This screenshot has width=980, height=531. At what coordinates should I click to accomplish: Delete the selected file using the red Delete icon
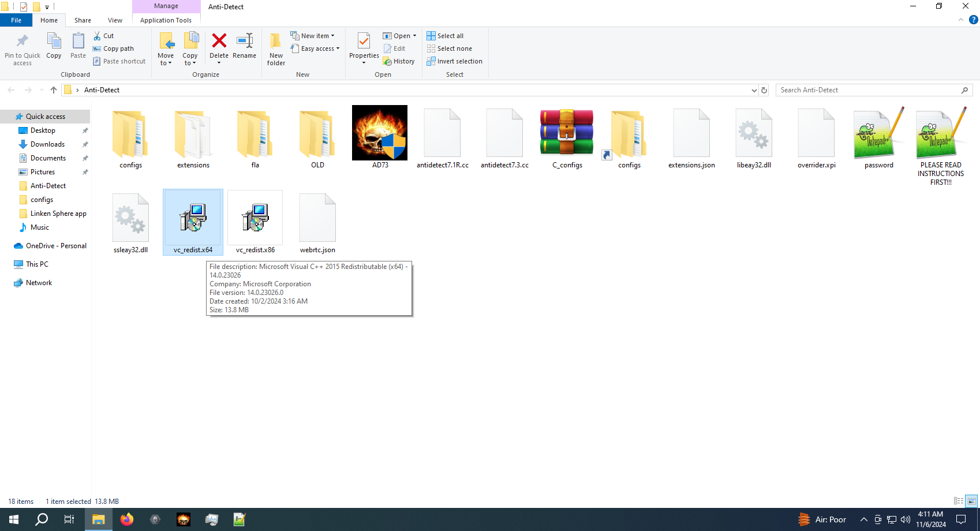219,46
